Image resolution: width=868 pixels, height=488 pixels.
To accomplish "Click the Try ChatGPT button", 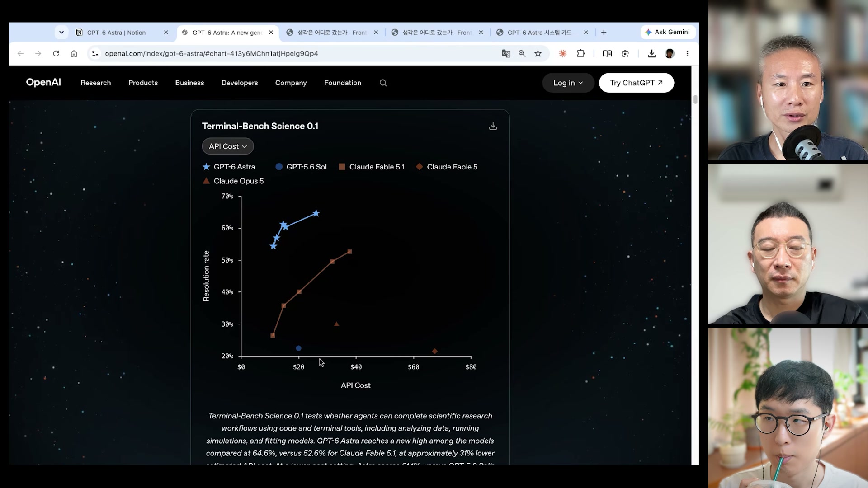I will [636, 83].
